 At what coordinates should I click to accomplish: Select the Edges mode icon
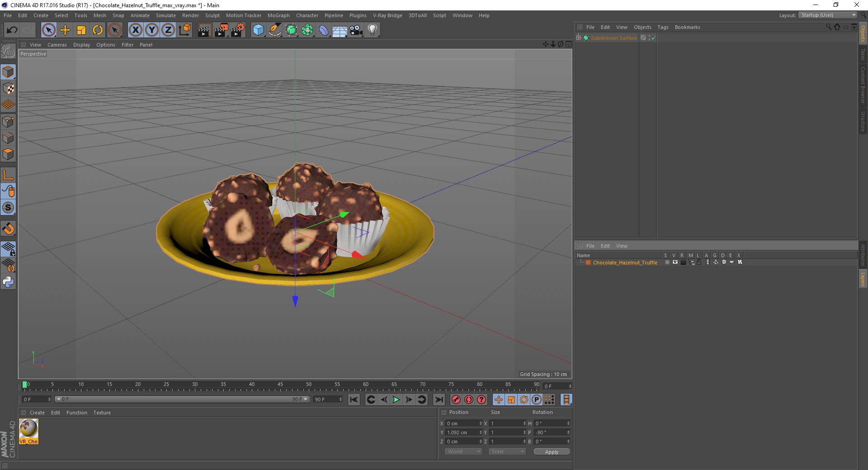coord(8,138)
